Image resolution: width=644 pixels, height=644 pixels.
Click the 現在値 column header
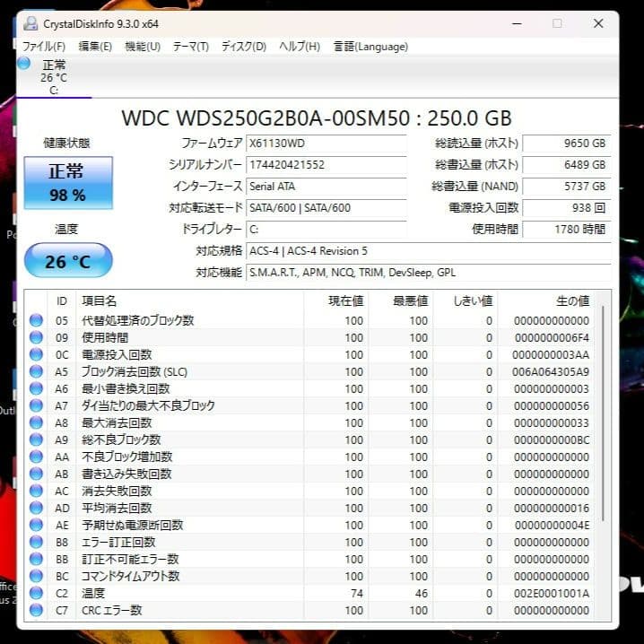click(x=336, y=301)
